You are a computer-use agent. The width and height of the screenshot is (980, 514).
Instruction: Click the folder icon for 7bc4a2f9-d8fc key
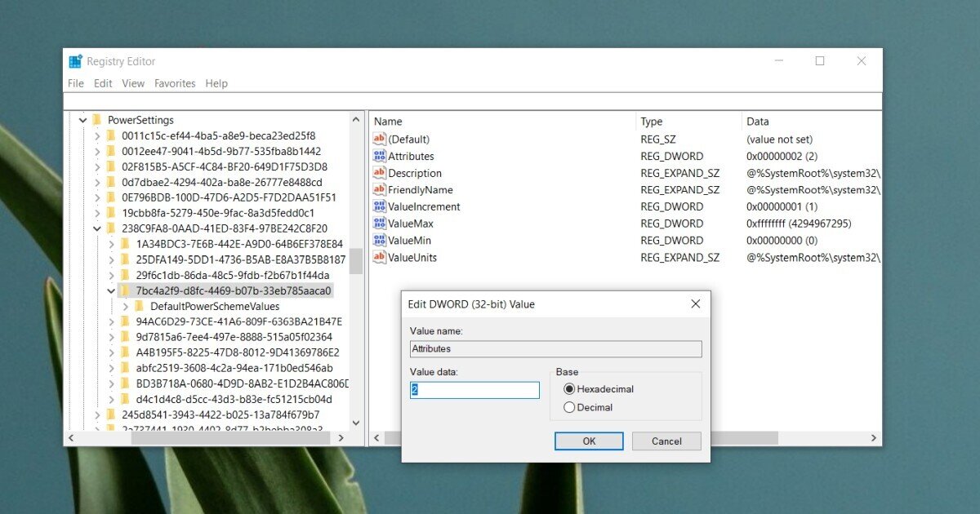tap(125, 290)
